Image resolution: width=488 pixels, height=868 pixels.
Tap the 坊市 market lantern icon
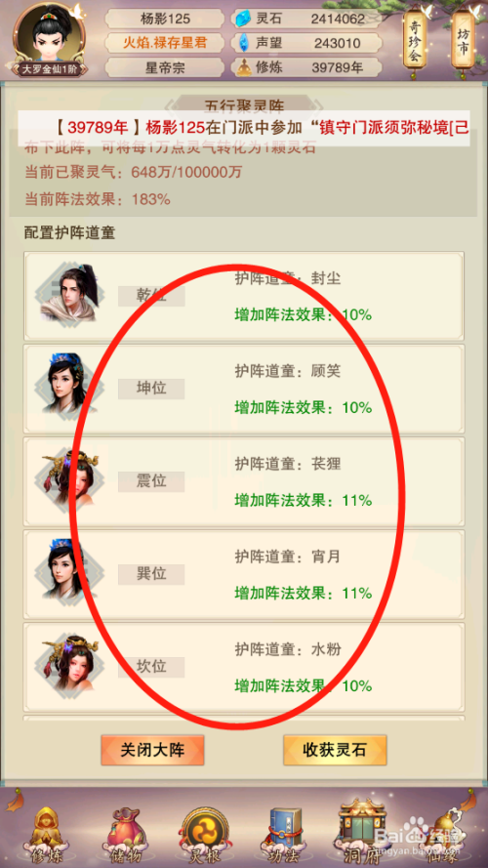point(462,41)
